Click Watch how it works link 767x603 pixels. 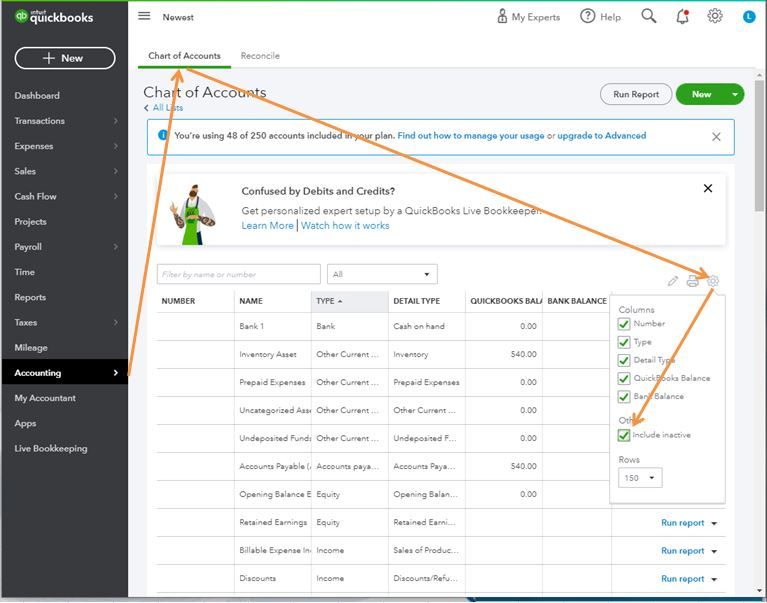coord(345,225)
